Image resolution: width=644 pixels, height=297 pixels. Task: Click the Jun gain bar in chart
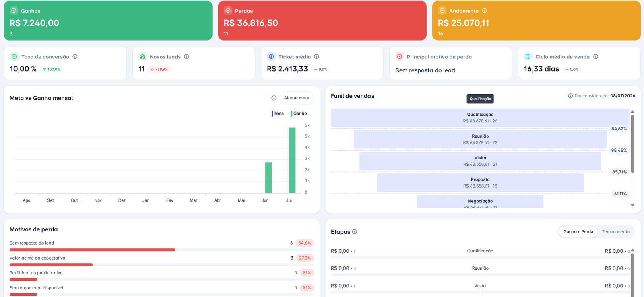(x=268, y=177)
